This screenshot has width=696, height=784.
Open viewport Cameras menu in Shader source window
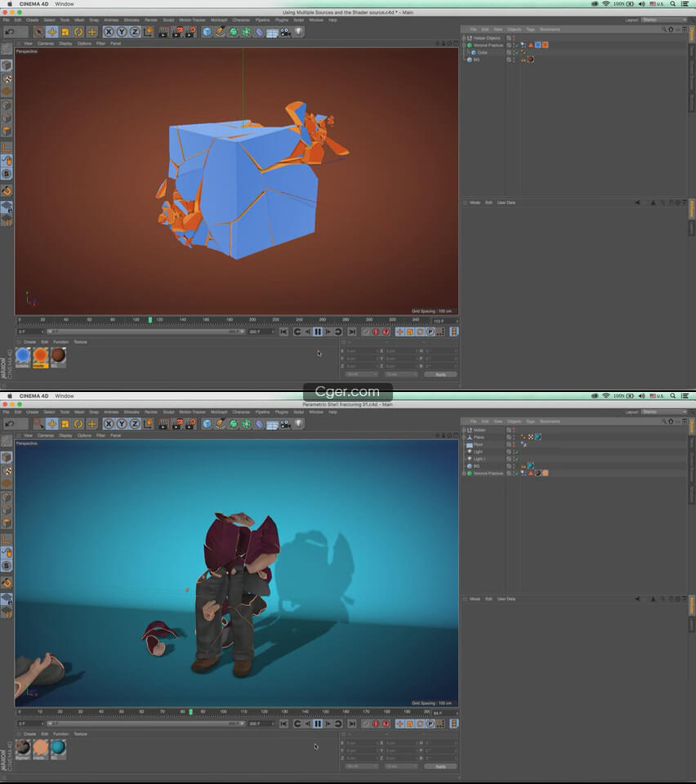46,43
